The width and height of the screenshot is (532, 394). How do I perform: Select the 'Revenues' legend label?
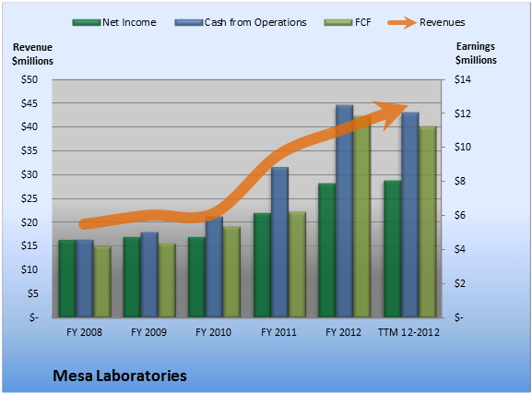[443, 22]
